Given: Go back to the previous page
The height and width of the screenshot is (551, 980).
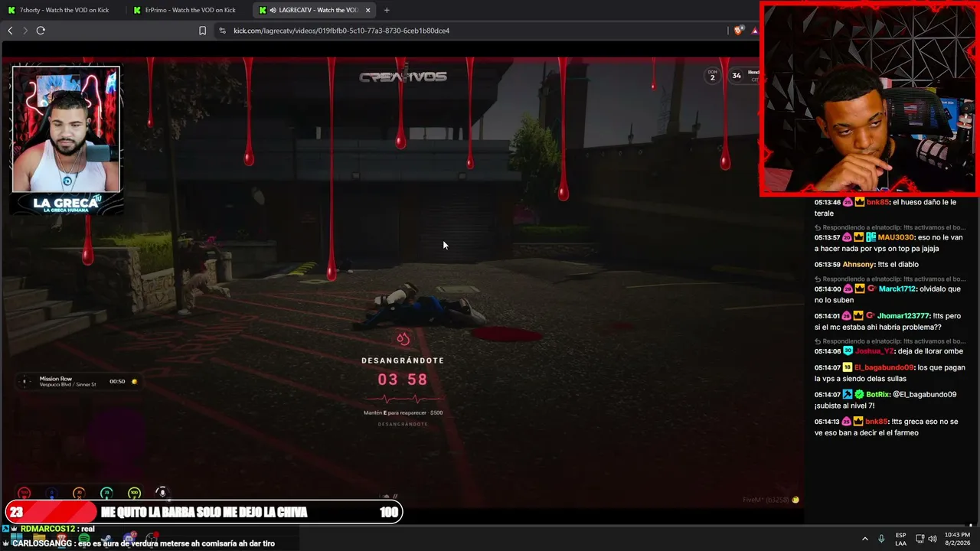Looking at the screenshot, I should pyautogui.click(x=10, y=31).
